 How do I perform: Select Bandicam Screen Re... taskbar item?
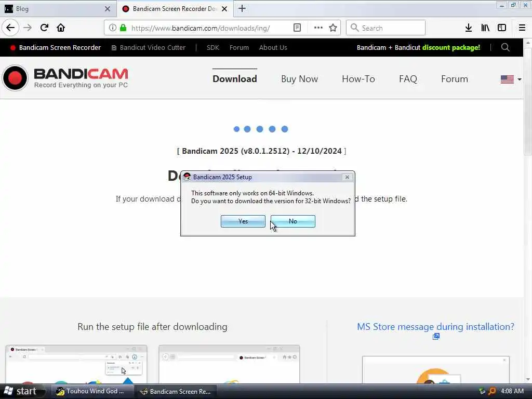(x=176, y=391)
